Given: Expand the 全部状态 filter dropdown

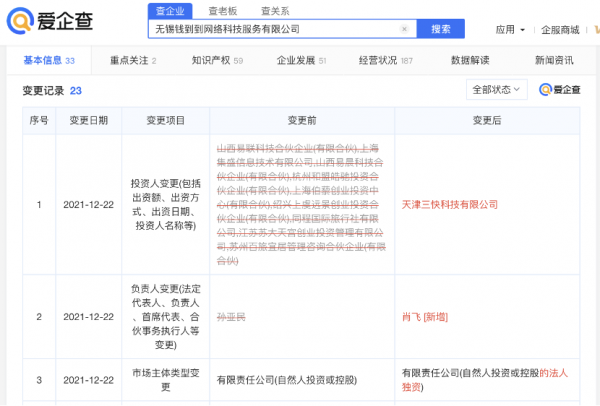Looking at the screenshot, I should pos(496,90).
